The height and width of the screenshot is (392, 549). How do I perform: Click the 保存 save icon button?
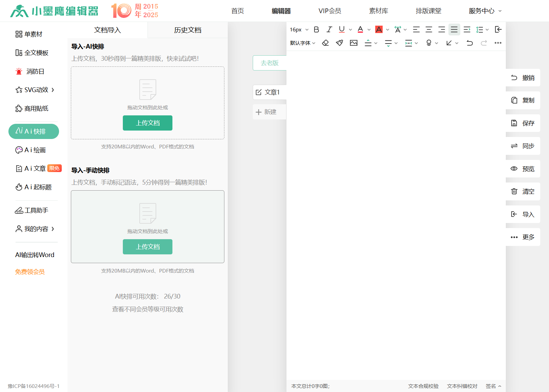(x=523, y=123)
